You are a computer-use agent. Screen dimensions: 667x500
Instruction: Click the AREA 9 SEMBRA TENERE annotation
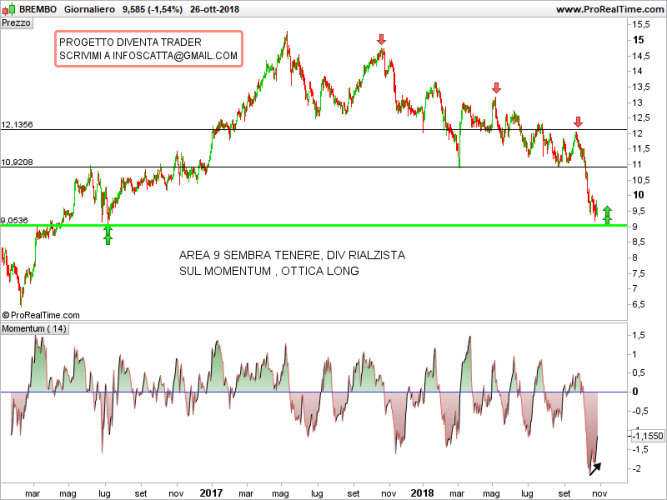tap(292, 263)
